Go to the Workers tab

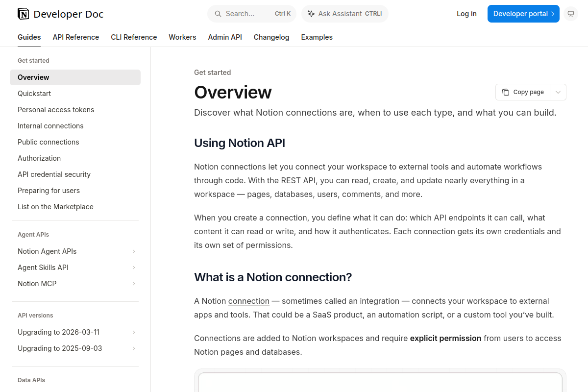coord(182,37)
